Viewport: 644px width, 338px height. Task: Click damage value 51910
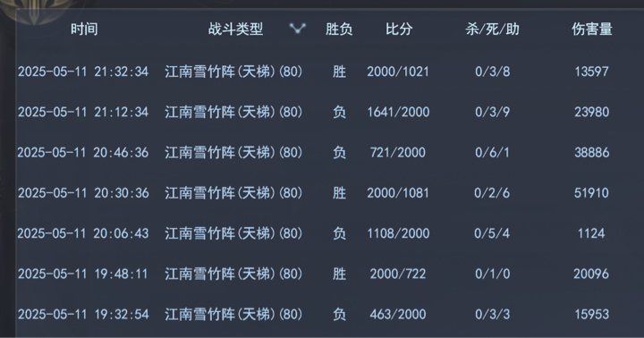click(591, 192)
